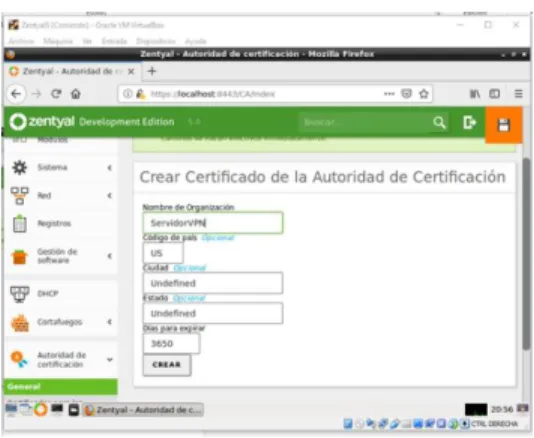The height and width of the screenshot is (438, 534).
Task: Save changes with the orange disk button
Action: pos(504,125)
